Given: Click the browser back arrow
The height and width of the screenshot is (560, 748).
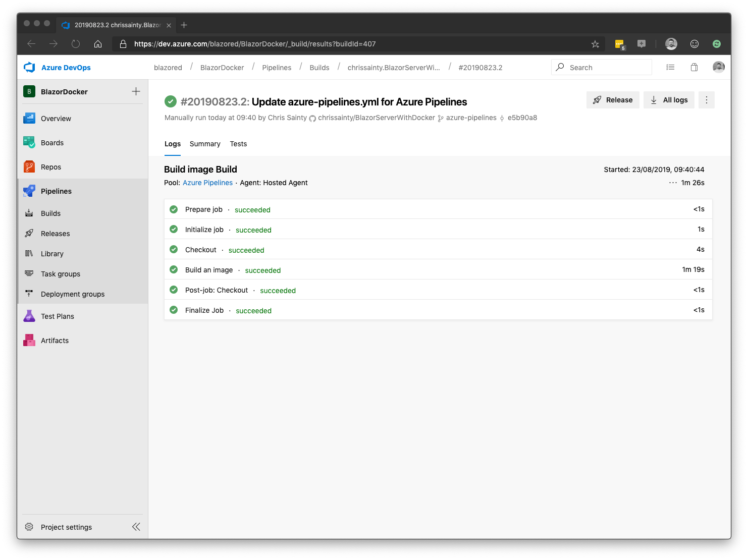Looking at the screenshot, I should (x=31, y=44).
